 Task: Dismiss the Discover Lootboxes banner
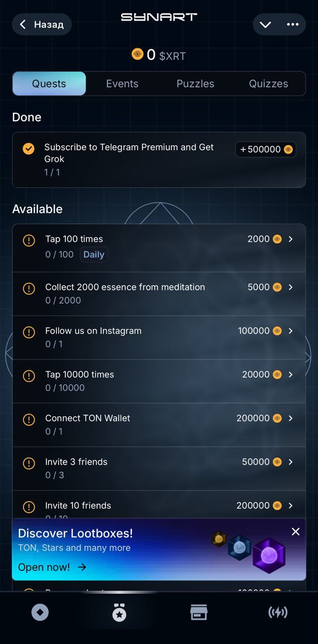coord(295,531)
